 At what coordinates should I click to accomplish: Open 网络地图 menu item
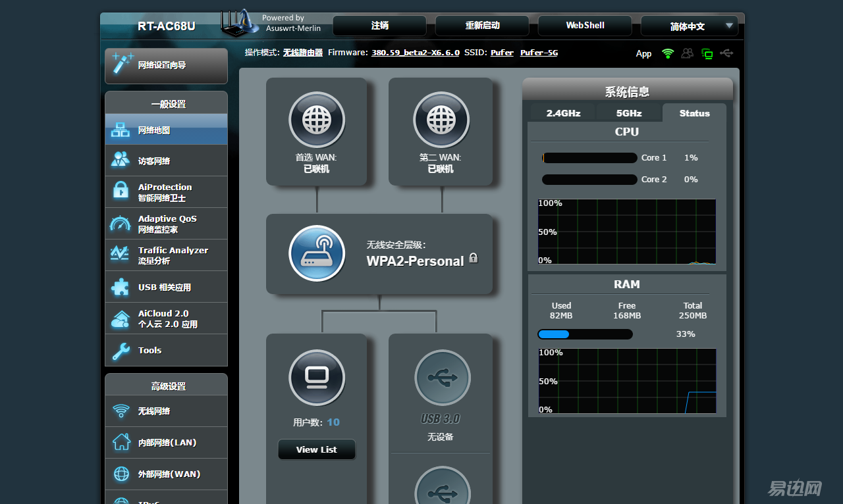pos(166,130)
